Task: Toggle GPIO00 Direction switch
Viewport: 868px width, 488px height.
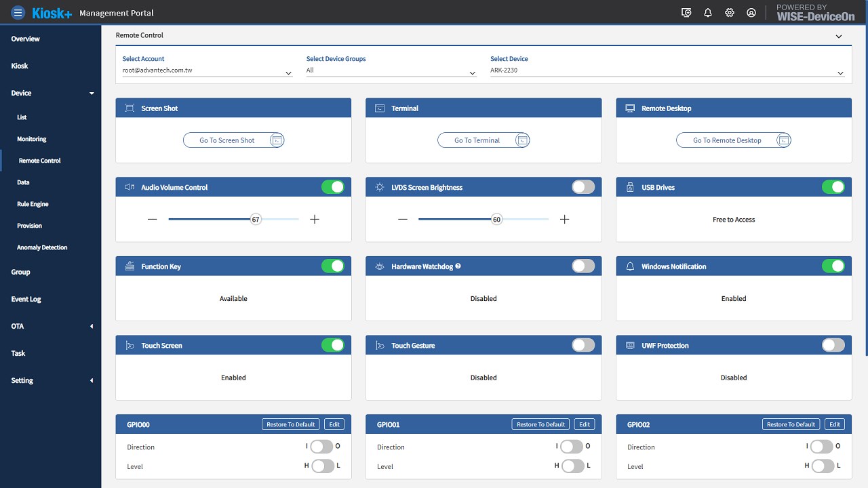Action: click(321, 447)
